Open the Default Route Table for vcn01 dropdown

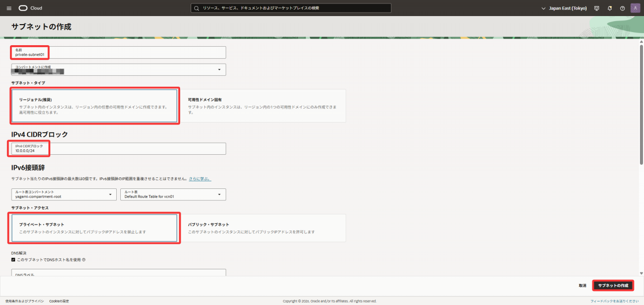pyautogui.click(x=173, y=194)
